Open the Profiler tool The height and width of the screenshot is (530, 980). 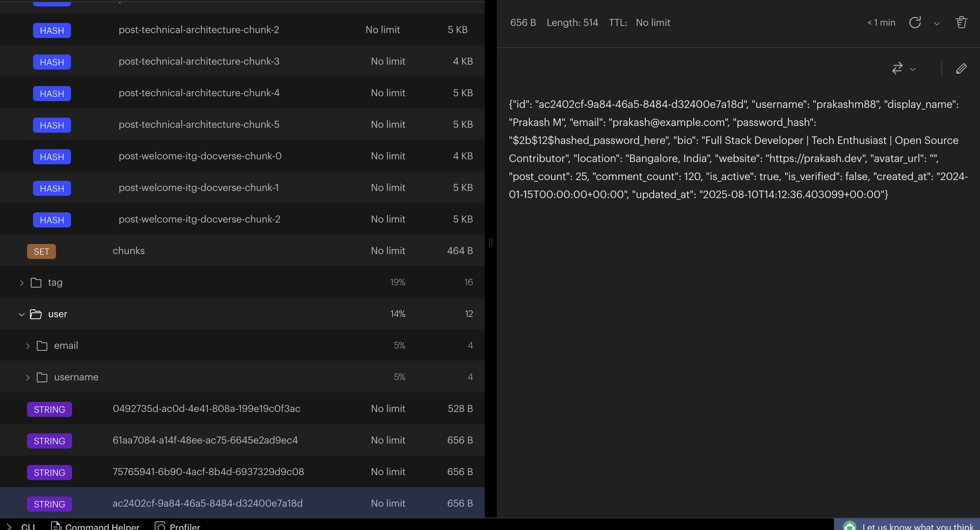(177, 526)
